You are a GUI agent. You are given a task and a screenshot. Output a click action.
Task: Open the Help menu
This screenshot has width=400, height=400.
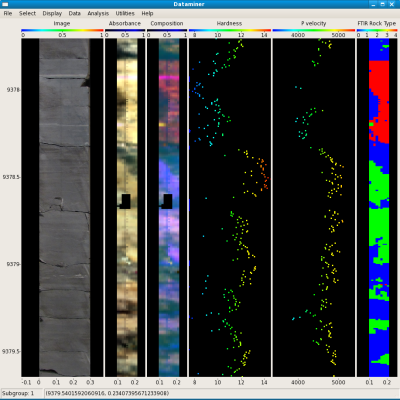[x=147, y=13]
